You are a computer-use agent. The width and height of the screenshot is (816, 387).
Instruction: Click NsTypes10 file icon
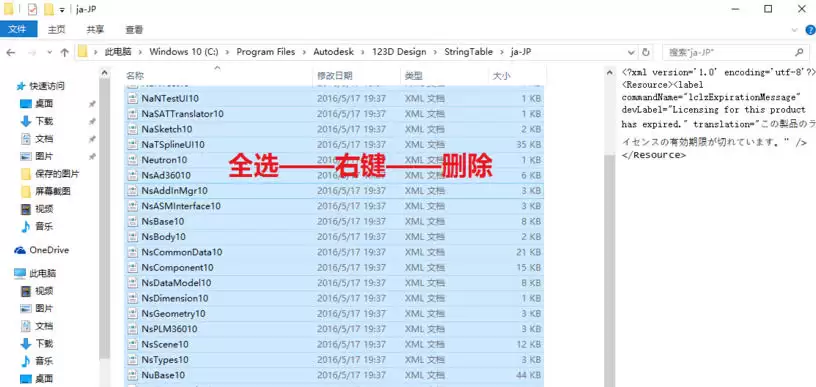[x=132, y=360]
